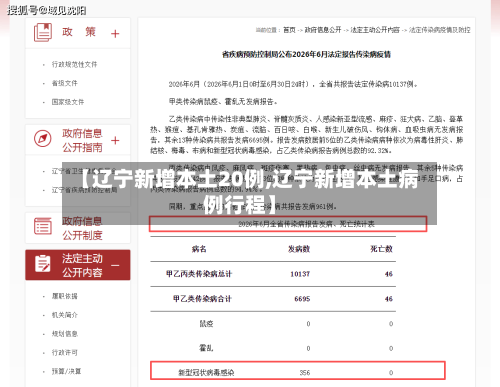Click the 甲乙丙类传染病总计 row label
The width and height of the screenshot is (500, 387).
tap(199, 274)
